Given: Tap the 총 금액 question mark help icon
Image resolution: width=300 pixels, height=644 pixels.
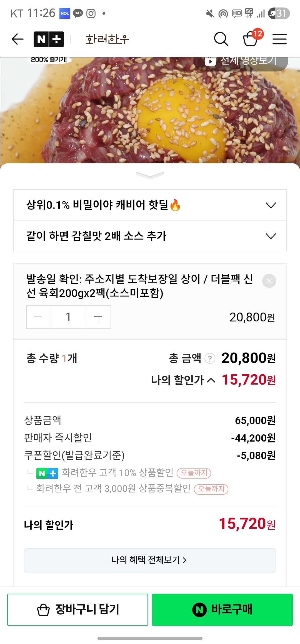Looking at the screenshot, I should click(210, 358).
